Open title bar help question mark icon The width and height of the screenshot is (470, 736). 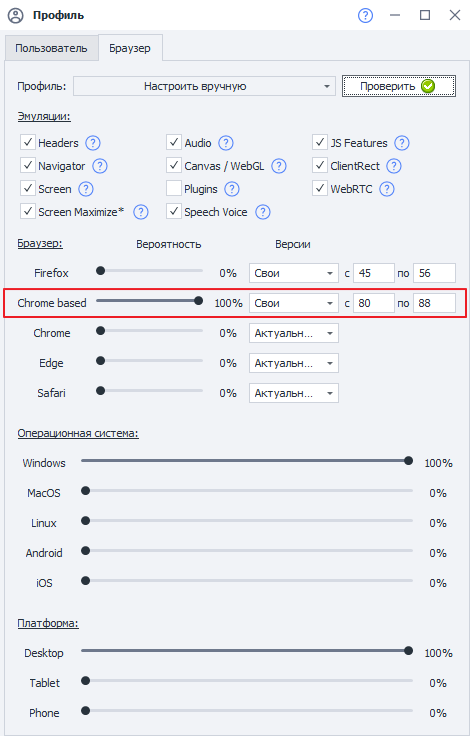[365, 15]
